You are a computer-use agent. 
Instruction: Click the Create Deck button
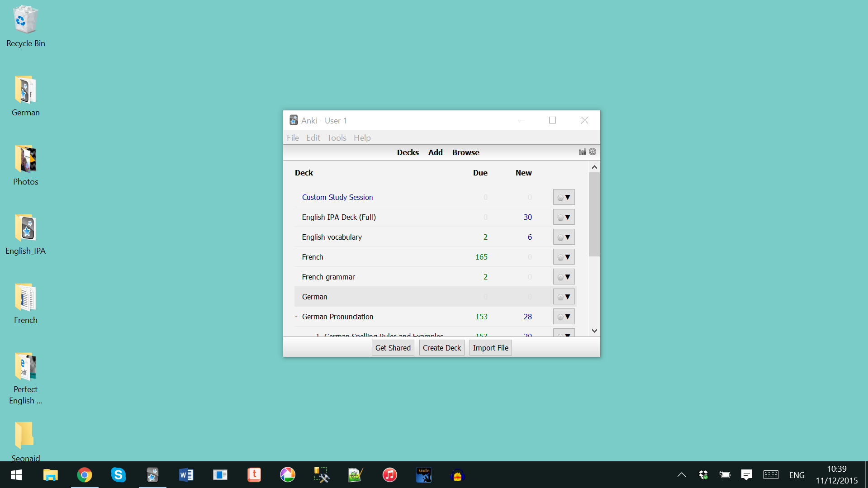442,348
